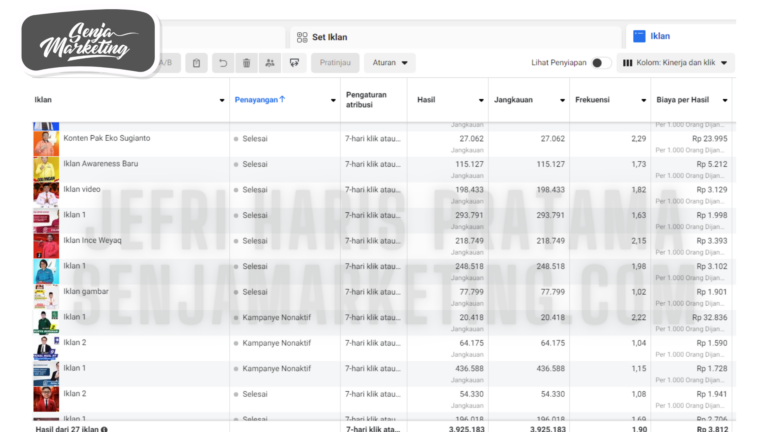
Task: Click the audience people icon in toolbar
Action: [x=270, y=63]
